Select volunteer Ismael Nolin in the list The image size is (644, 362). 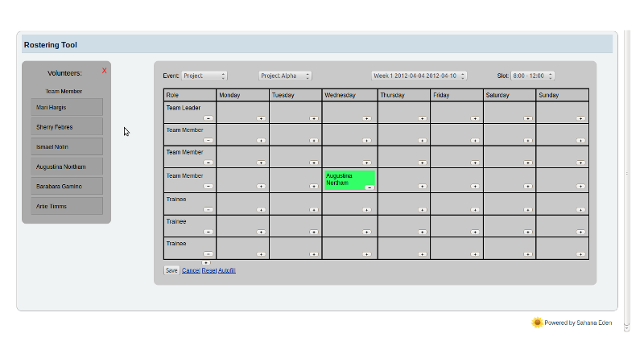67,146
